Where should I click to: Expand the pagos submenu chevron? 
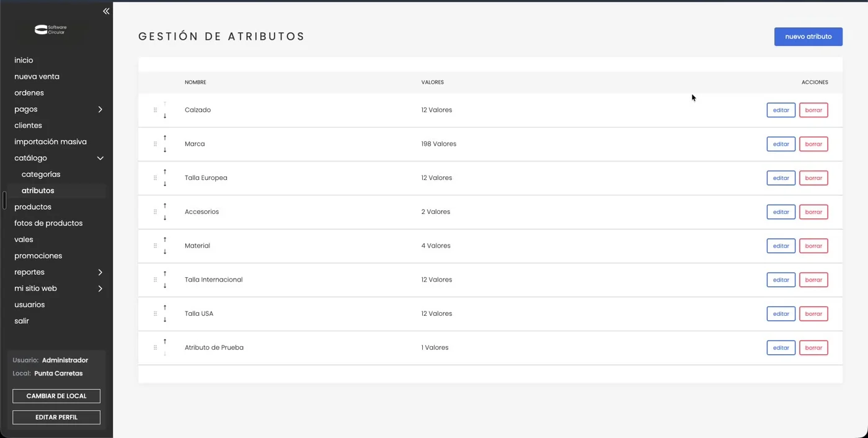coord(100,109)
